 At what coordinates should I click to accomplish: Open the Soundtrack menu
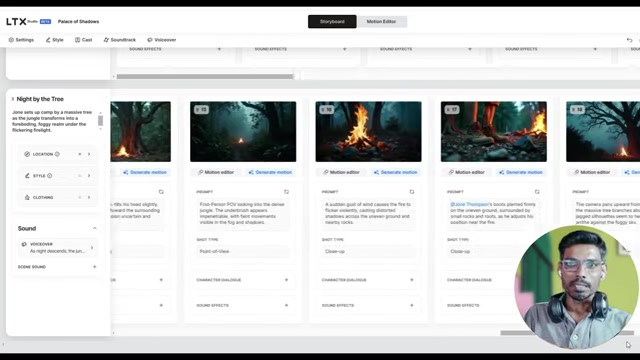(120, 40)
